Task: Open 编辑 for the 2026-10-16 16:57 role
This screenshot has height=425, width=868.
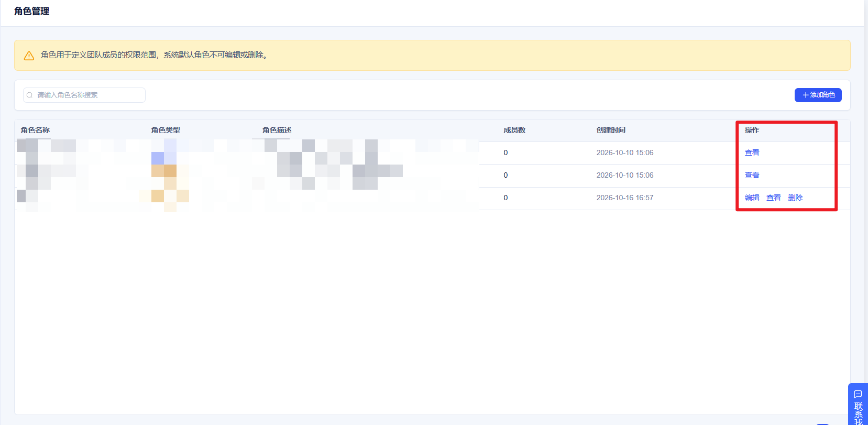Action: point(752,198)
